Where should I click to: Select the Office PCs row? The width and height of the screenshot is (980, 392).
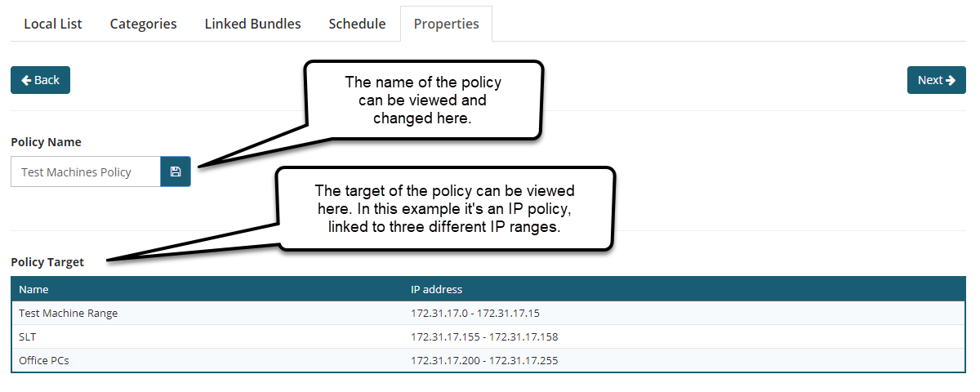[488, 360]
